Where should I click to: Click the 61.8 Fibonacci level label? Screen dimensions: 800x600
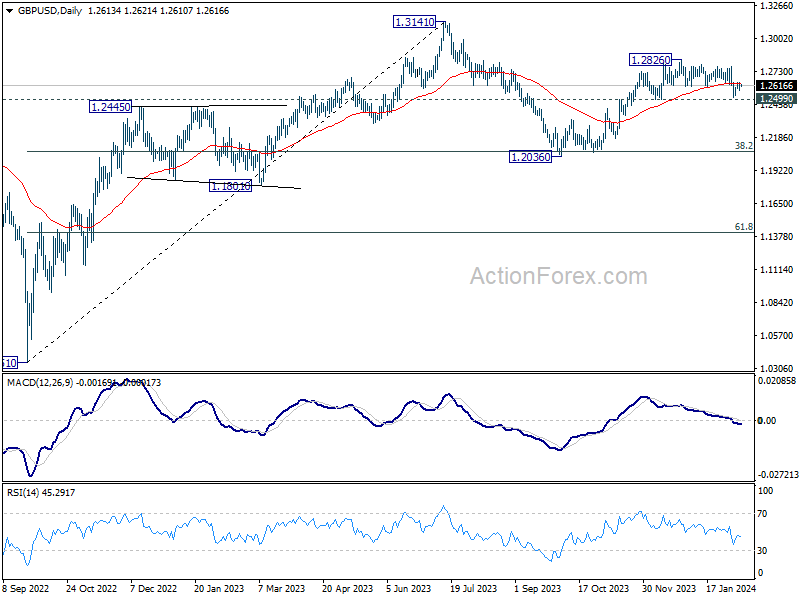click(743, 227)
